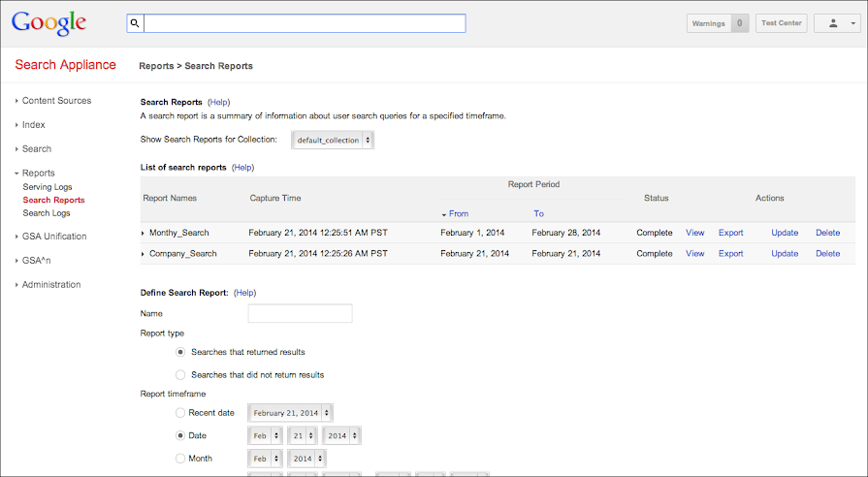The image size is (868, 477).
Task: Delete the Monthy_Search report
Action: (x=827, y=233)
